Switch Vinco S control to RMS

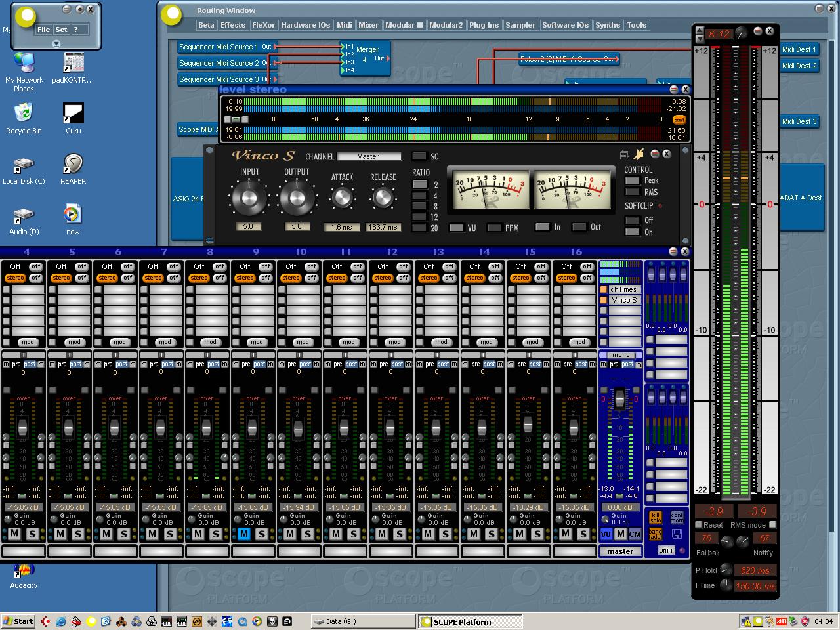(x=633, y=192)
